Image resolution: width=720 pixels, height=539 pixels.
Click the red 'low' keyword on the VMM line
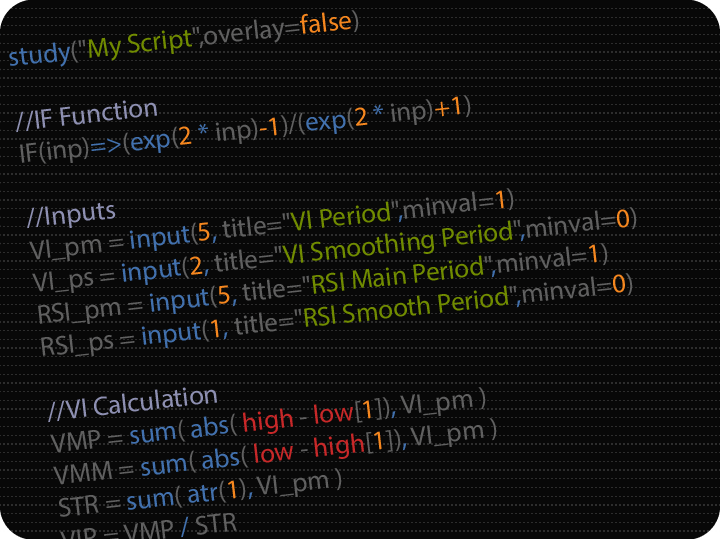pos(273,452)
